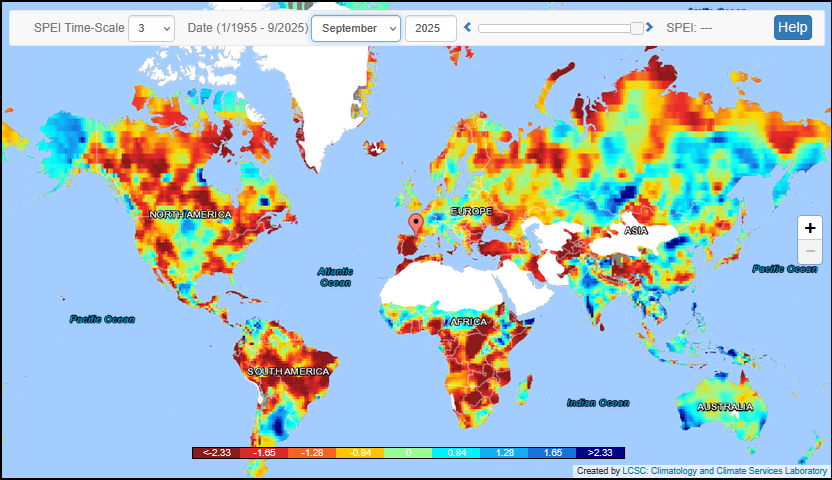The image size is (832, 480).
Task: Click the <-2.33 legend swatch
Action: coord(216,453)
